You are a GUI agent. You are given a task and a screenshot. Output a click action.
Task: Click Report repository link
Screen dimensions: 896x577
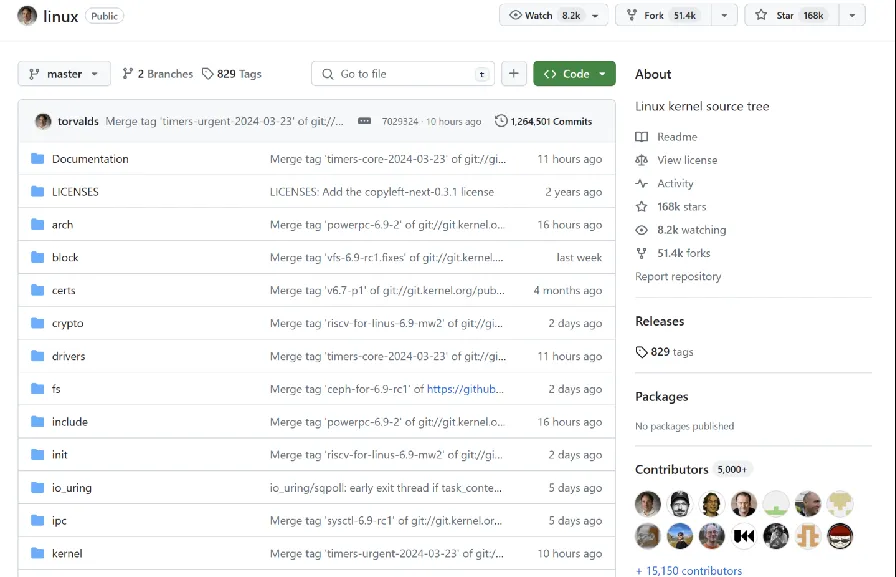click(678, 277)
